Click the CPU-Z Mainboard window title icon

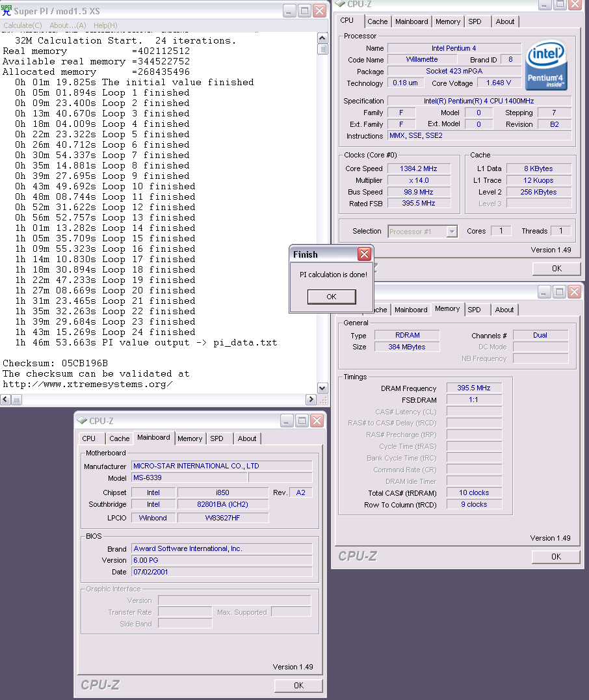click(x=82, y=420)
